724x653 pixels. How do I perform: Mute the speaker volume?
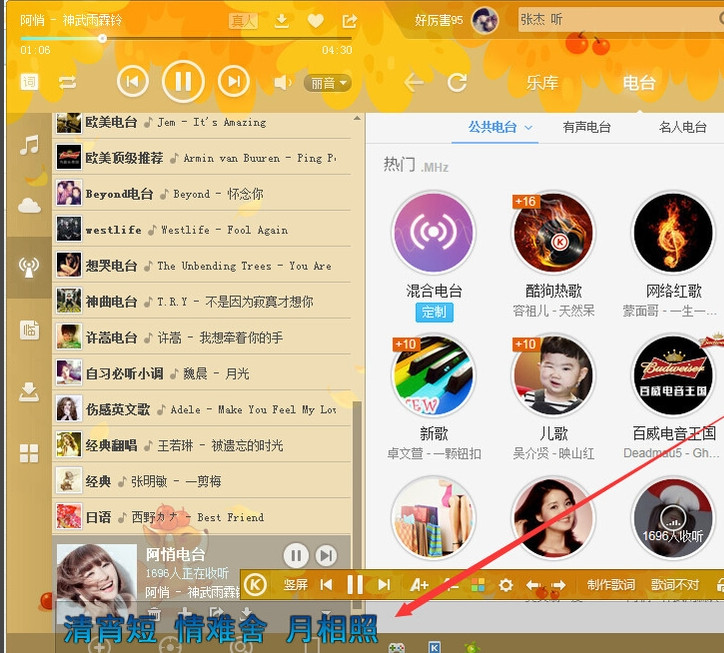pos(283,83)
